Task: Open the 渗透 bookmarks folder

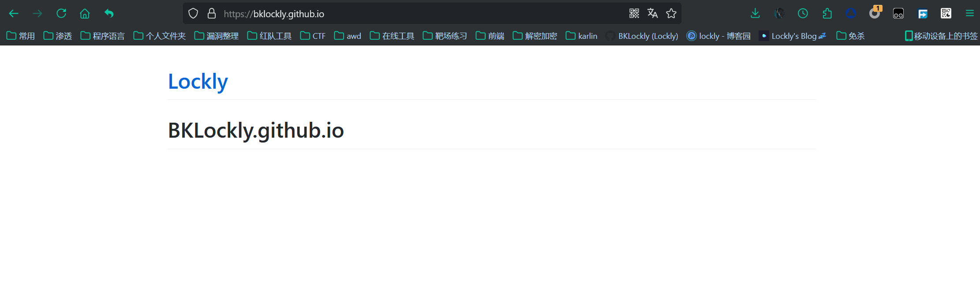Action: 58,36
